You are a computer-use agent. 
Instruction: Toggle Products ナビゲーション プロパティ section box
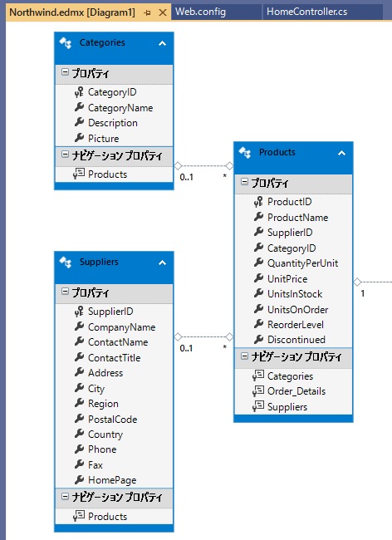pos(244,356)
